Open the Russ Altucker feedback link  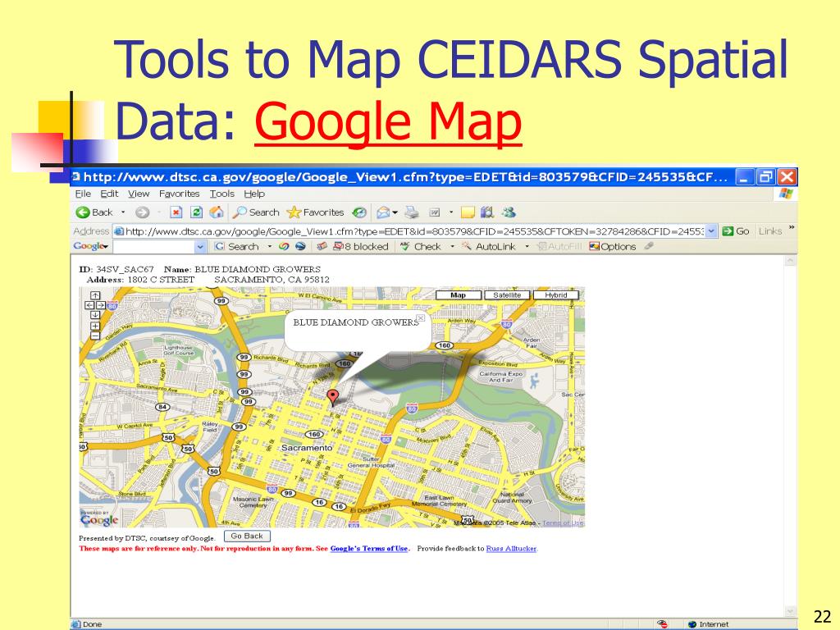(x=512, y=549)
